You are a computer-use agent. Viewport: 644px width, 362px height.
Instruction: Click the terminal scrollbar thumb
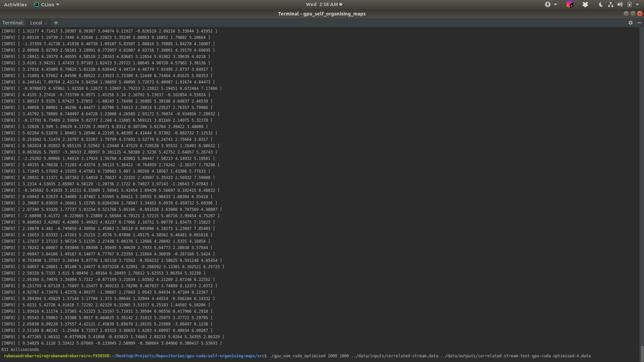[642, 353]
